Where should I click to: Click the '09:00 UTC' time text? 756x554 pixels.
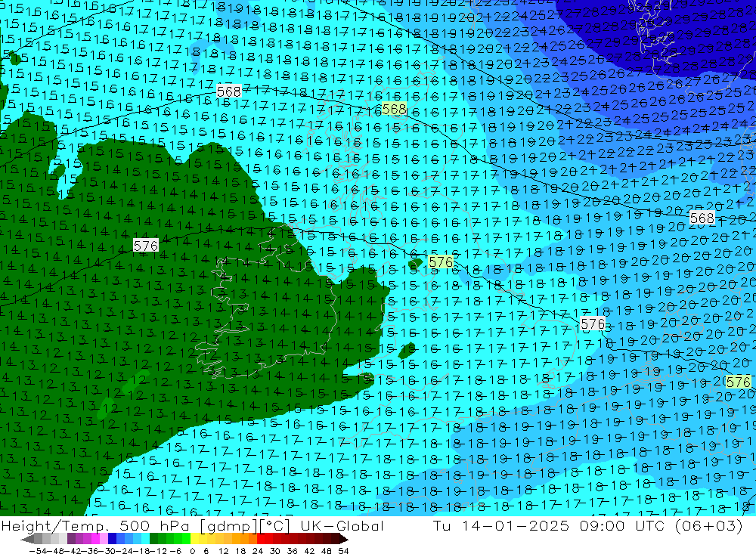click(622, 525)
